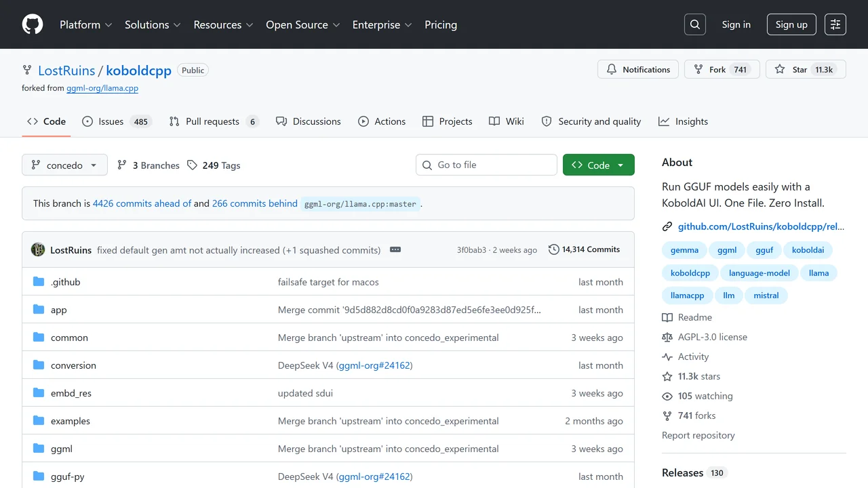Open the ggml-org#24162 link in conversion row
The height and width of the screenshot is (488, 868).
[374, 365]
